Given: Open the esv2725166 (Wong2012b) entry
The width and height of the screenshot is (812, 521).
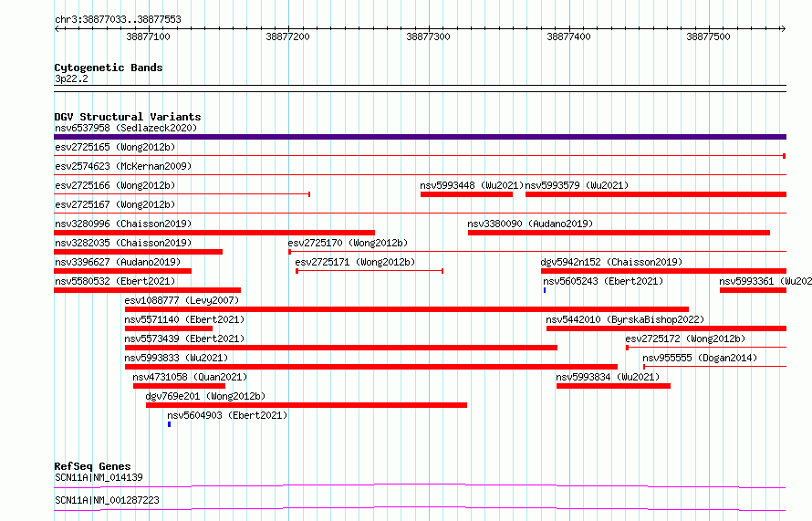Looking at the screenshot, I should [115, 185].
